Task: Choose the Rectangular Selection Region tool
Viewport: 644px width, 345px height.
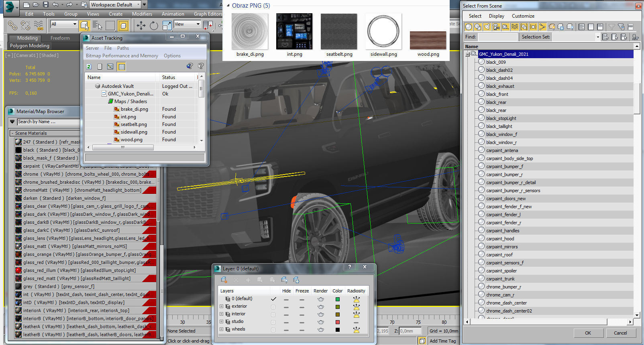Action: pos(110,26)
